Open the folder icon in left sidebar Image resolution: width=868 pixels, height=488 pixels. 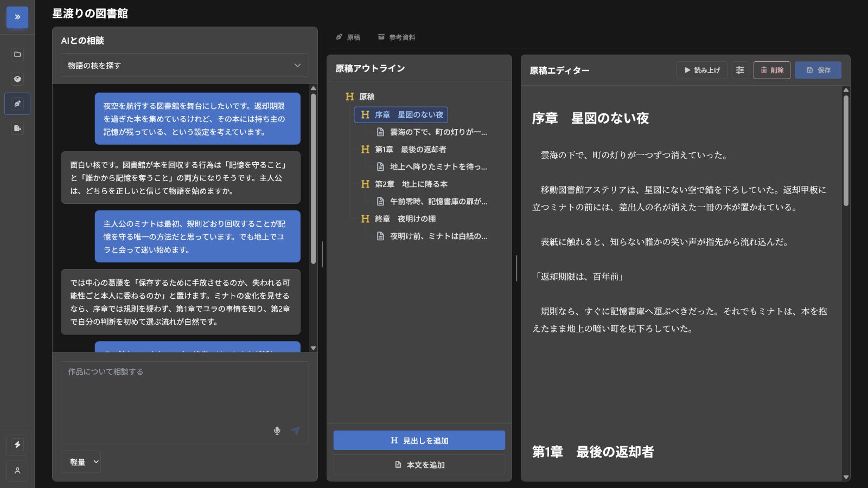click(17, 54)
